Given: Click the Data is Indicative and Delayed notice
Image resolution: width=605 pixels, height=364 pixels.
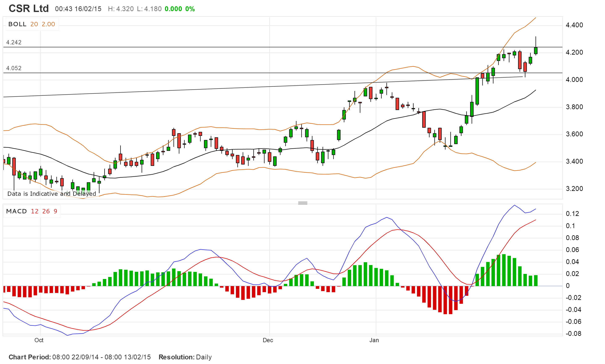Looking at the screenshot, I should click(52, 193).
